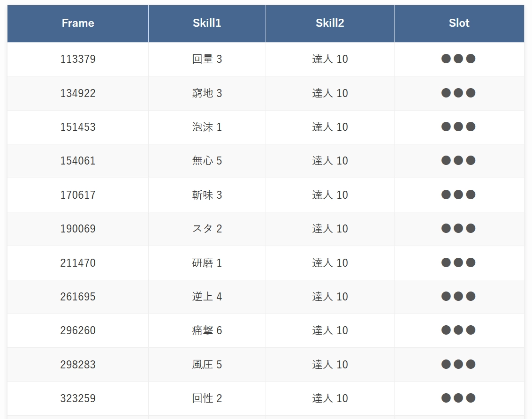Click the Skill2 column header

tap(330, 23)
